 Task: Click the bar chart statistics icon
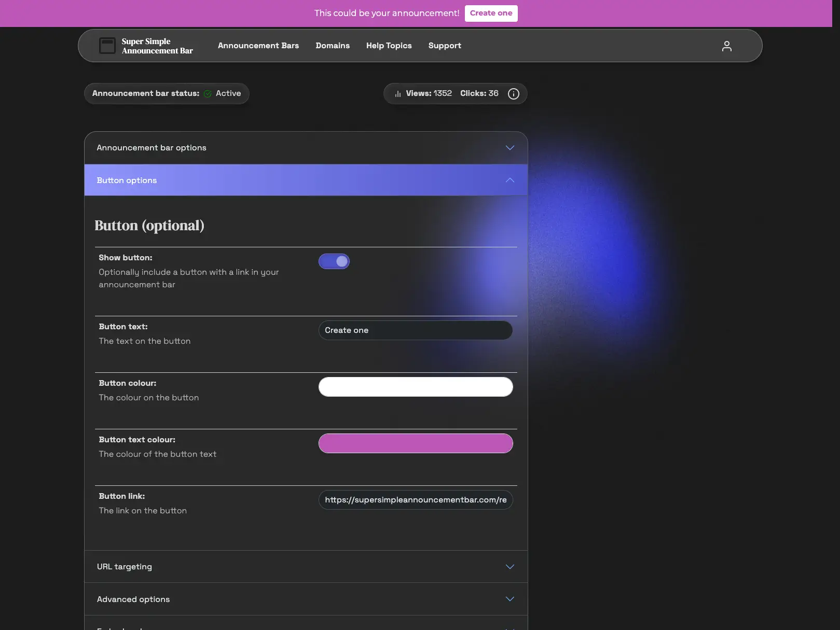397,93
